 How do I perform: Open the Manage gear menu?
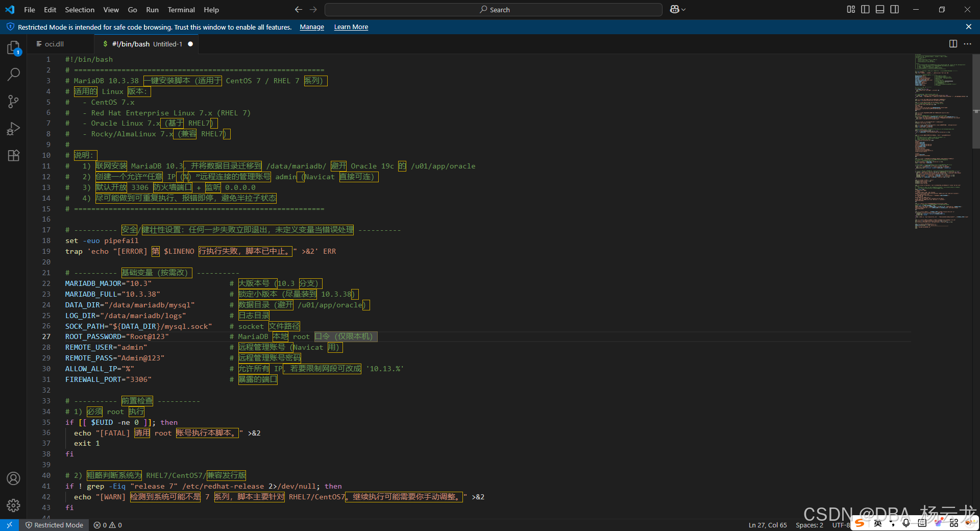tap(13, 505)
